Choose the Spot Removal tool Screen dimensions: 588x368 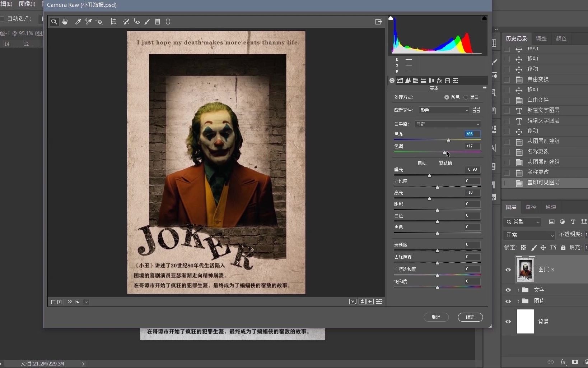pyautogui.click(x=126, y=22)
